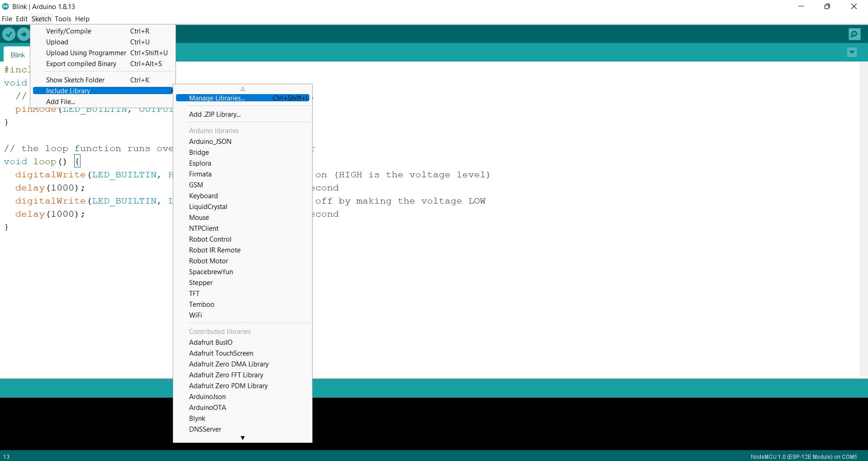Include the Robot Motor library

242,261
